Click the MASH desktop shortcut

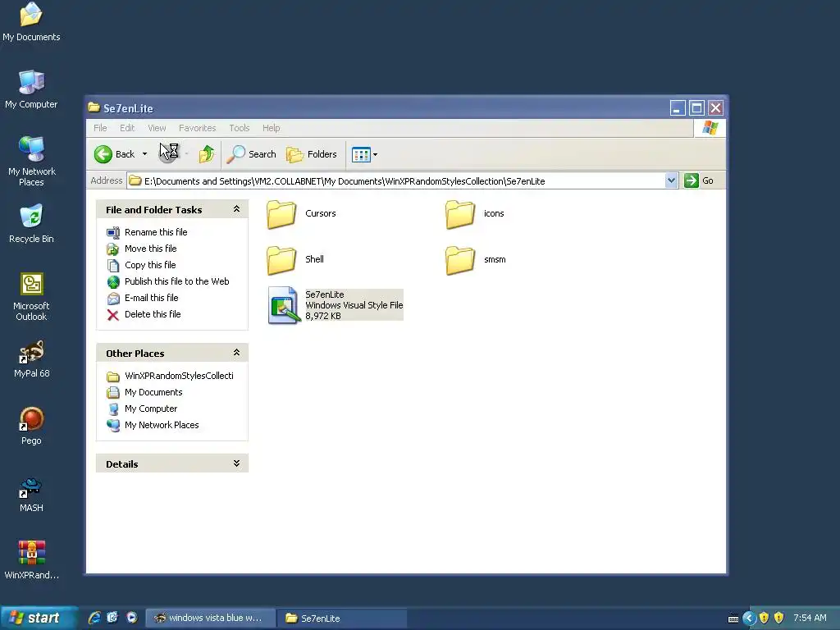click(x=31, y=494)
